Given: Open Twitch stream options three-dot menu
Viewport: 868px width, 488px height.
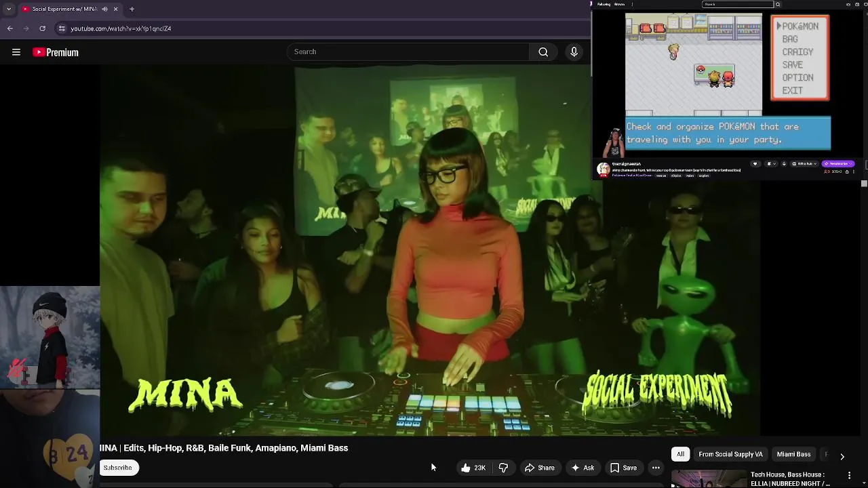Looking at the screenshot, I should tap(854, 171).
